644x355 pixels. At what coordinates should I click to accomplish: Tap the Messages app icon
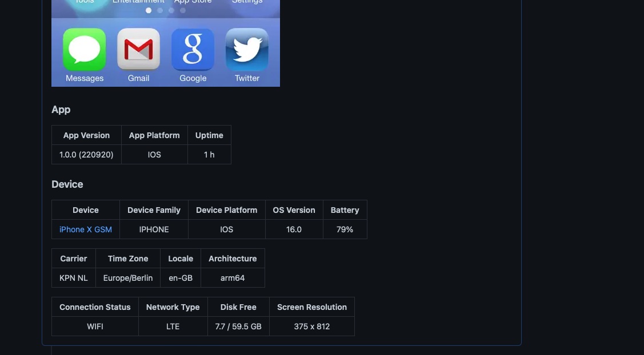[84, 49]
